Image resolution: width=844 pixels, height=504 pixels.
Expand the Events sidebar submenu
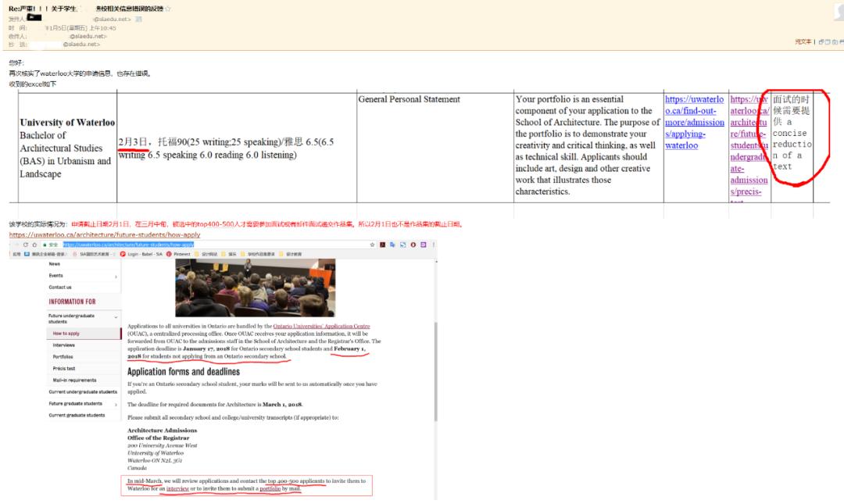[116, 276]
